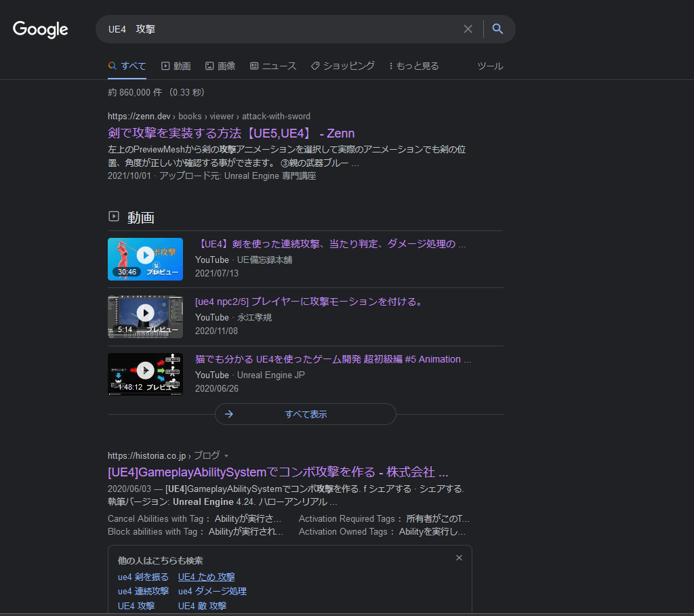This screenshot has width=694, height=616.
Task: Open the [ue4 npc2/5] プレイヤーに攻撃モーション video link
Action: pyautogui.click(x=310, y=302)
